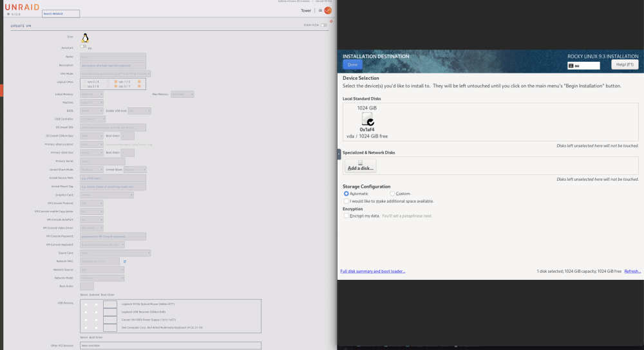Click the Linux penguin VM icon

[x=85, y=38]
